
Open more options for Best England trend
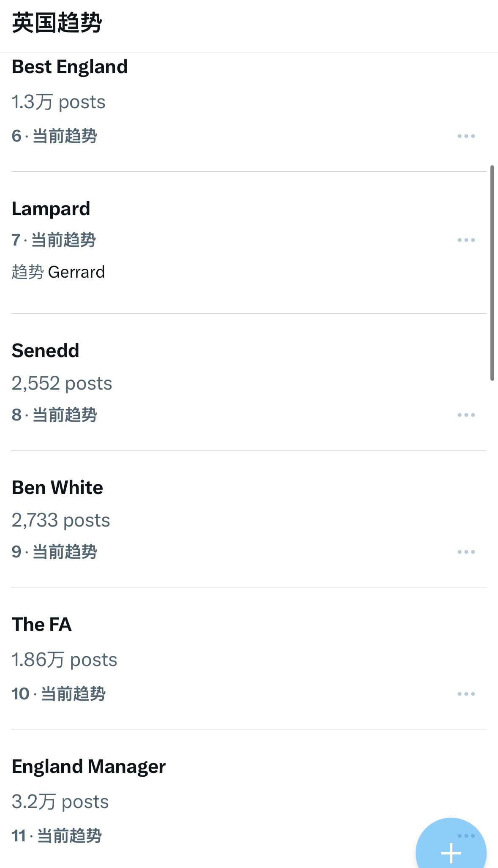pos(466,136)
